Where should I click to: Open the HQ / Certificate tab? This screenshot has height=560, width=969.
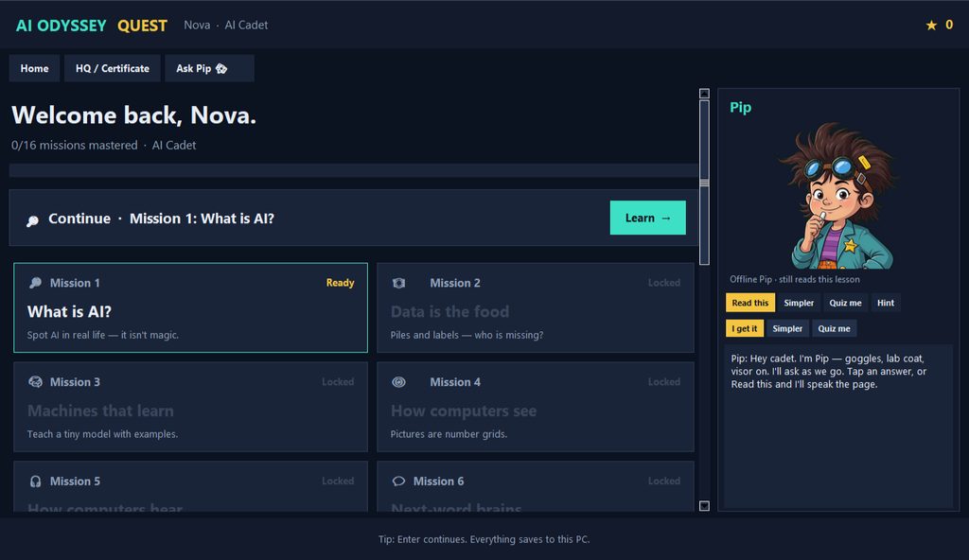coord(113,69)
